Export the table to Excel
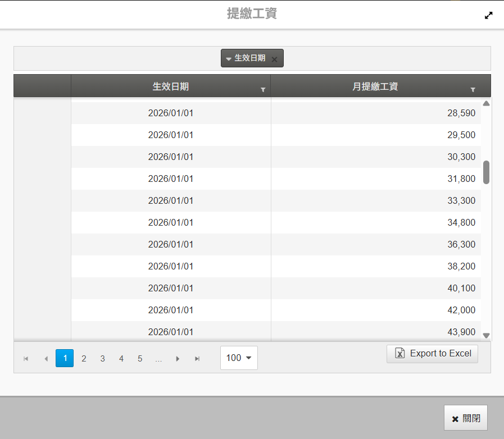 point(432,354)
